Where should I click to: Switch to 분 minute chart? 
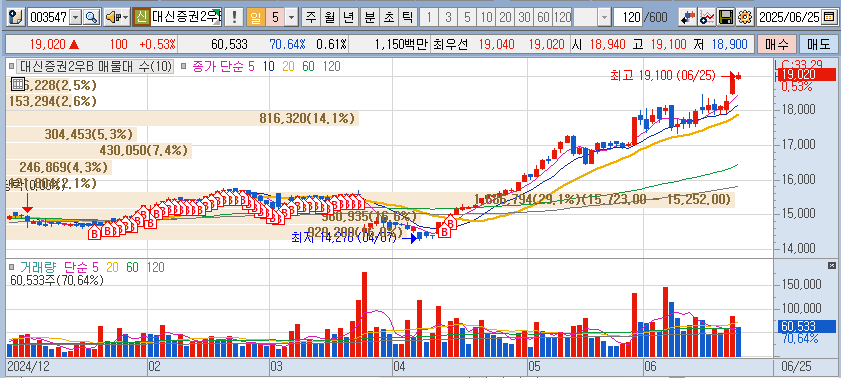click(x=370, y=17)
